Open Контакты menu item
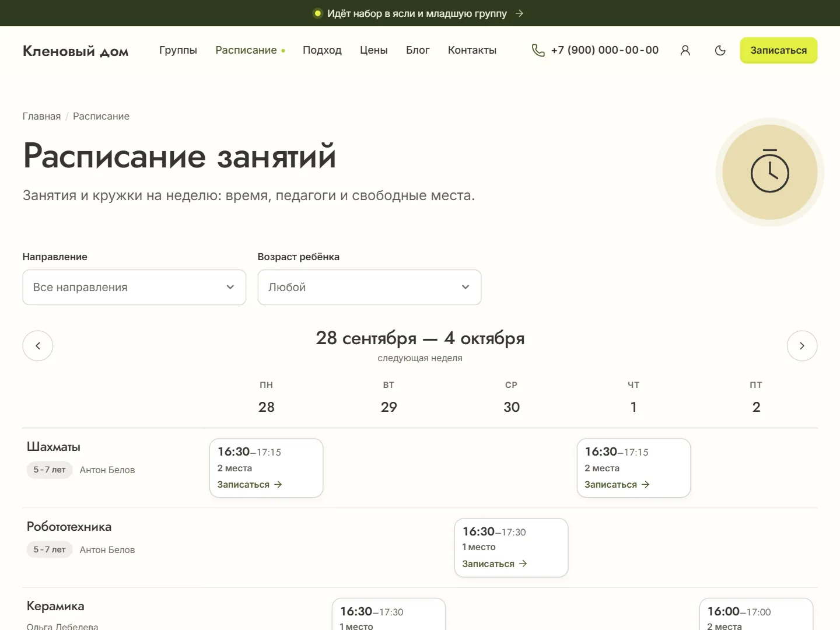The width and height of the screenshot is (840, 630). [x=472, y=50]
